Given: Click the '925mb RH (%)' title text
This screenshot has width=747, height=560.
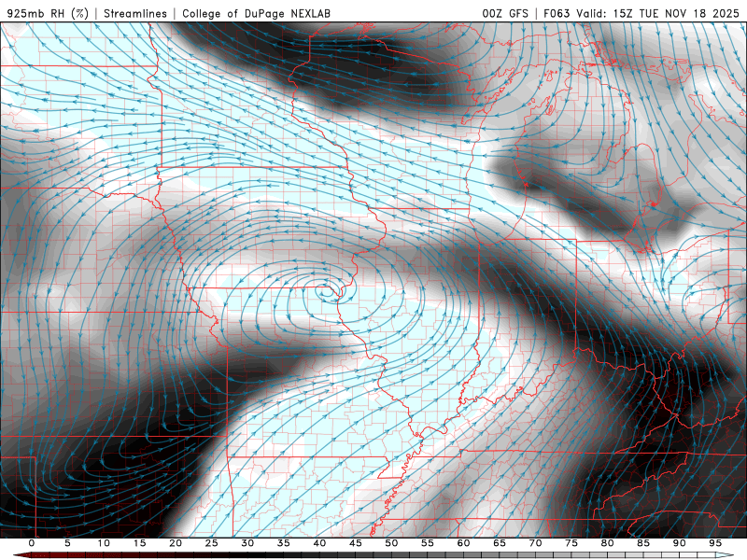Looking at the screenshot, I should pos(48,13).
